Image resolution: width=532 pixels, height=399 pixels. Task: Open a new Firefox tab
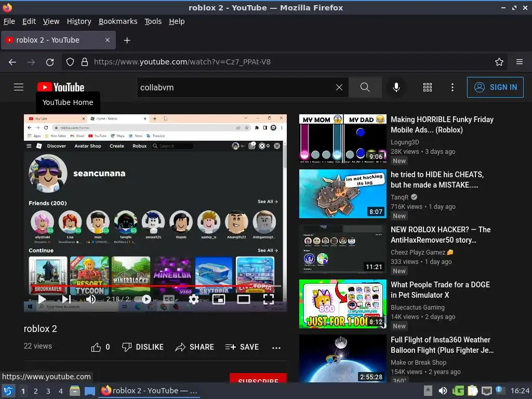click(127, 41)
